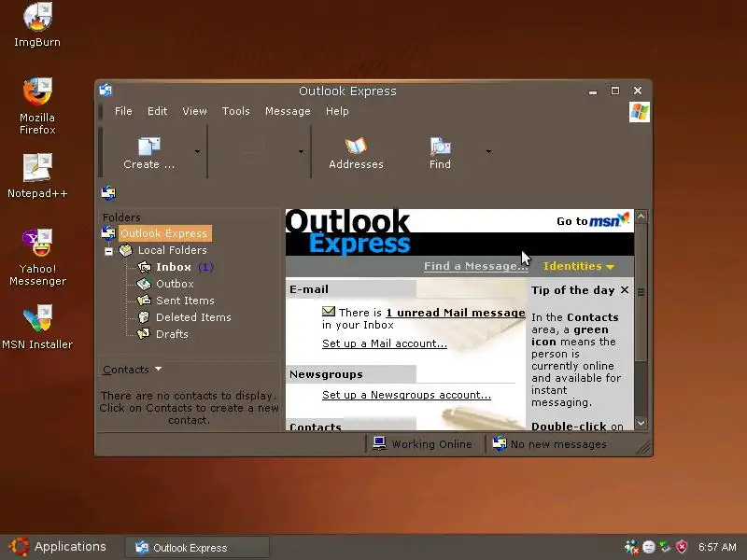Close the Tip of the day panel
Viewport: 747px width, 560px height.
[x=625, y=290]
